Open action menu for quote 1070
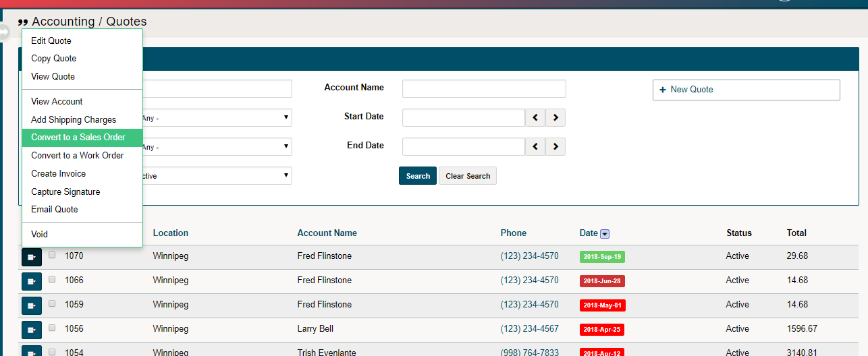The image size is (868, 356). pos(32,257)
